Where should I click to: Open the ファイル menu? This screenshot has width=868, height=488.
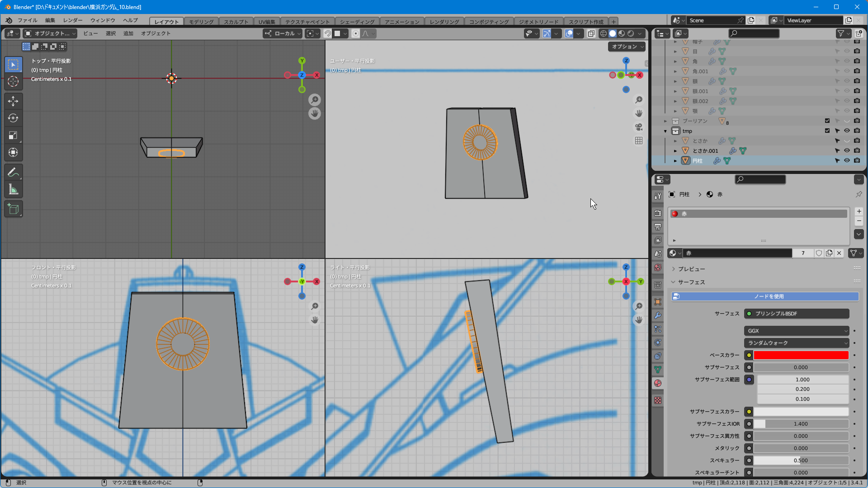[x=27, y=21]
